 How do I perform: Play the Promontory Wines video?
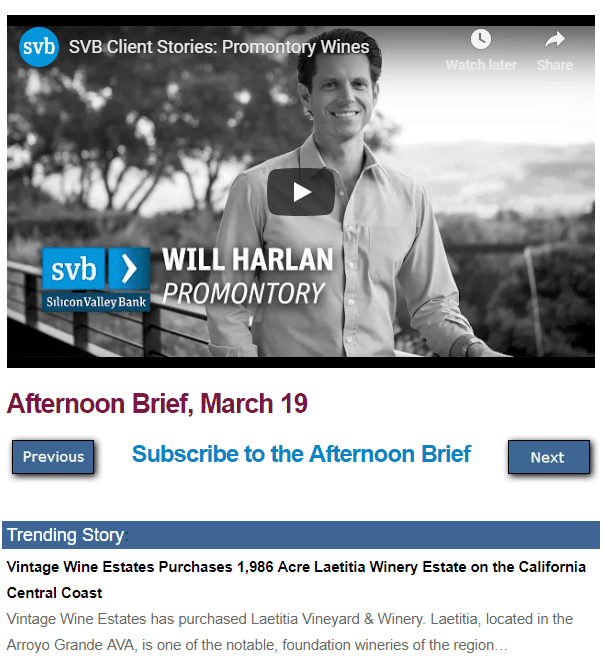pyautogui.click(x=301, y=192)
